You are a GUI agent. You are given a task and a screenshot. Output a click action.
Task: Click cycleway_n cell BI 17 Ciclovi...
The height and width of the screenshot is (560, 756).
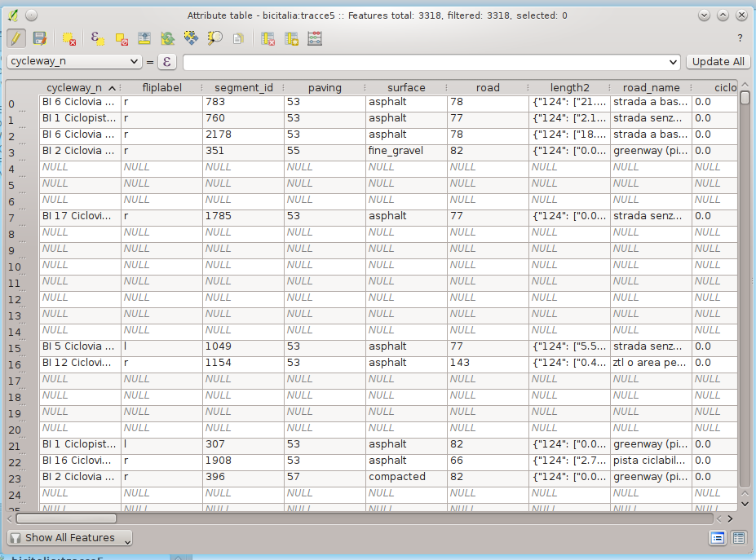point(80,216)
